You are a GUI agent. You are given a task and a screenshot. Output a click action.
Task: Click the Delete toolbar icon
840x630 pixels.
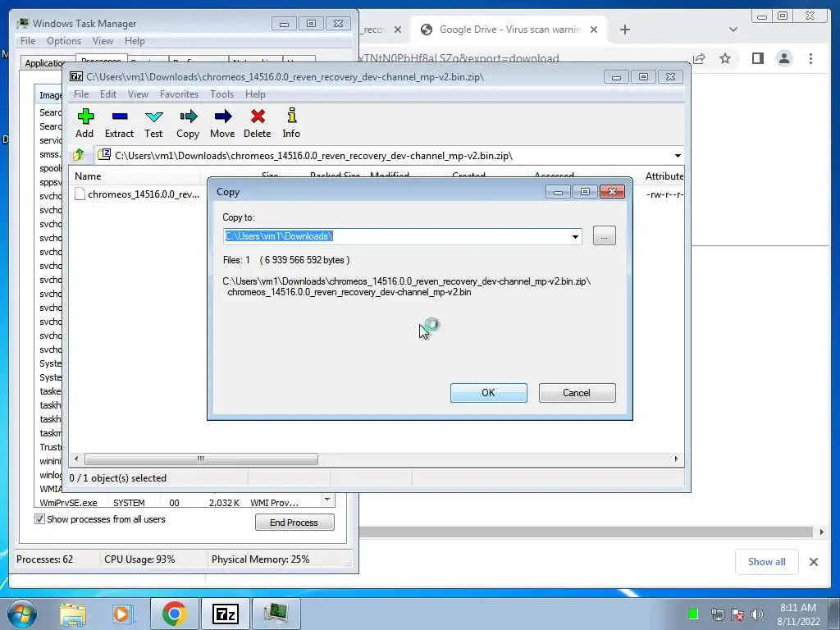point(257,123)
